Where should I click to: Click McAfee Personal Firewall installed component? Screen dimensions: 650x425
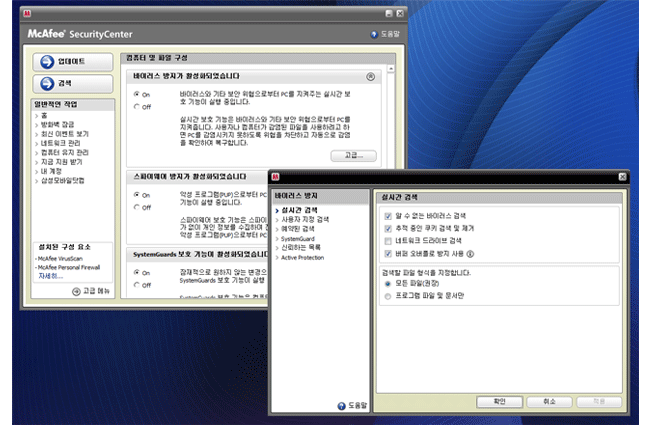pyautogui.click(x=69, y=267)
